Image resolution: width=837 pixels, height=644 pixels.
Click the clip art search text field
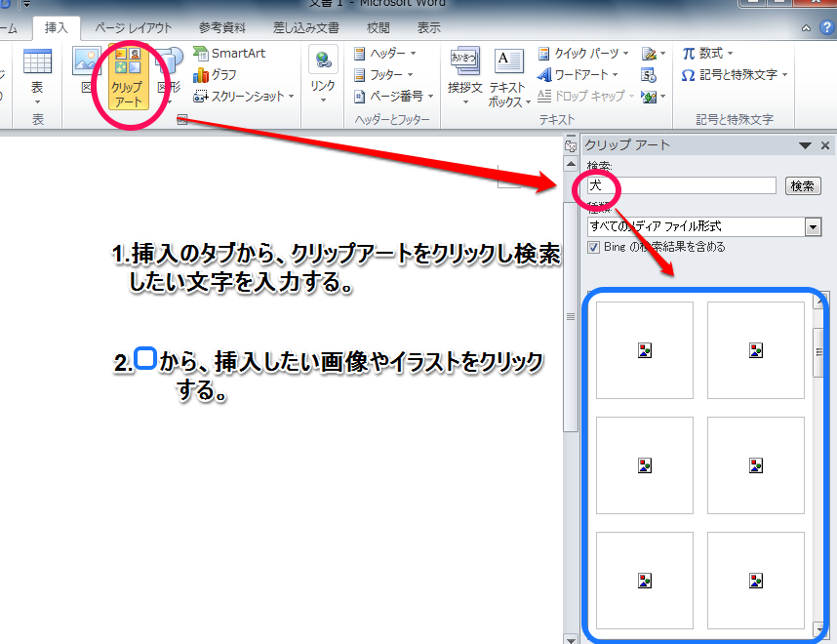[x=681, y=185]
